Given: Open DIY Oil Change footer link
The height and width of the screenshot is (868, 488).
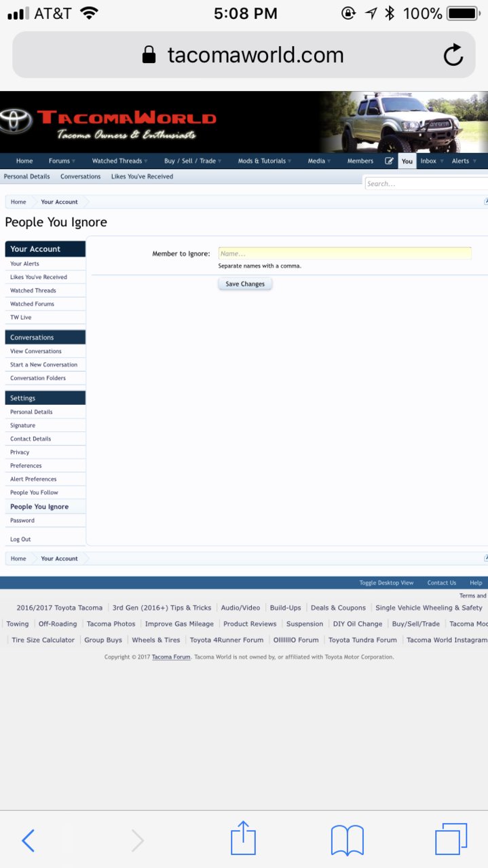Looking at the screenshot, I should point(358,623).
